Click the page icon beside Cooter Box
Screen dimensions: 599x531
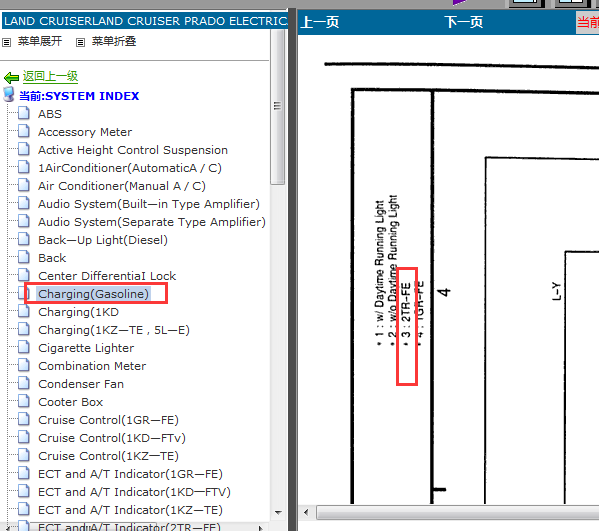pyautogui.click(x=24, y=401)
